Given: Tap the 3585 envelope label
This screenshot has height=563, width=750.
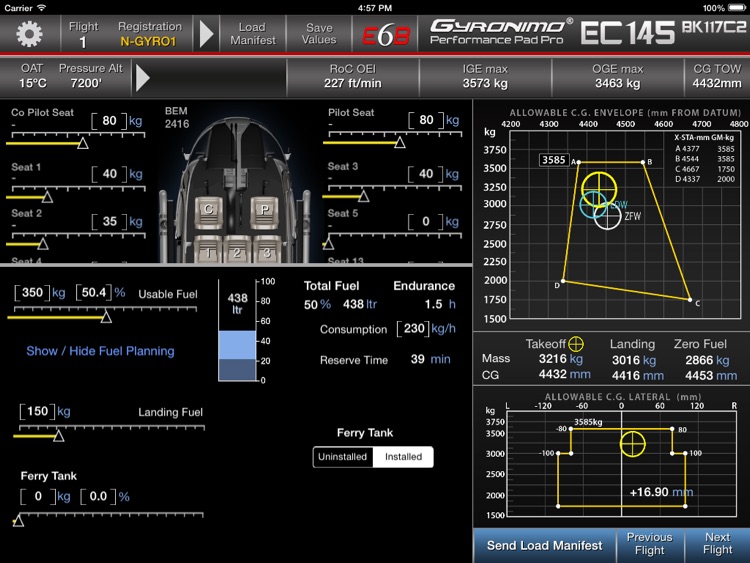Looking at the screenshot, I should pyautogui.click(x=553, y=160).
